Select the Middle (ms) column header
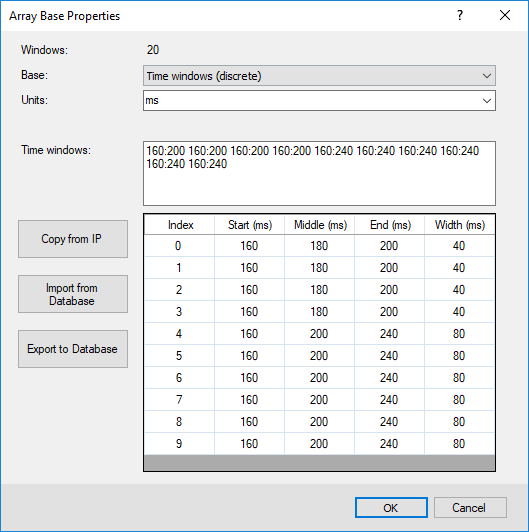529x532 pixels. [320, 225]
